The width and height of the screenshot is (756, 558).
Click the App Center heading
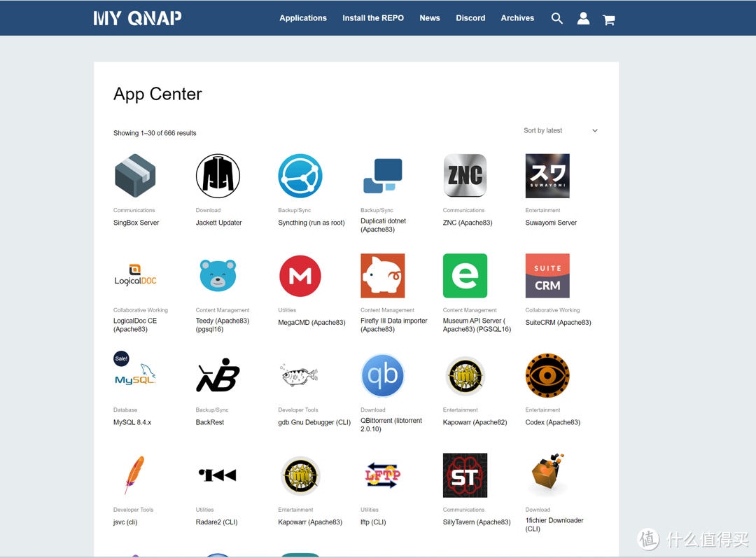click(x=157, y=94)
